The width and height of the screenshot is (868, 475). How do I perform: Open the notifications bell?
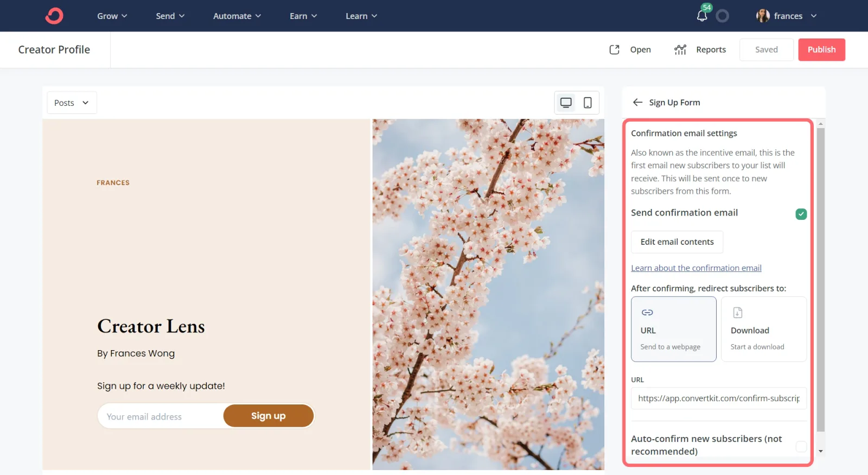click(x=702, y=16)
